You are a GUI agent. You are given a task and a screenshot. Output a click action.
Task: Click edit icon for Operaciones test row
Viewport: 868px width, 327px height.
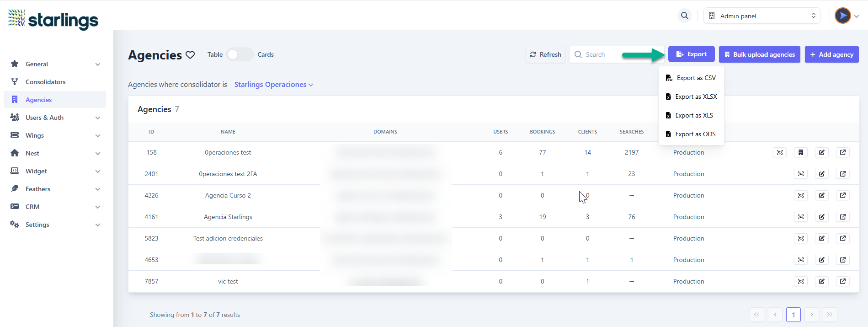pos(821,152)
